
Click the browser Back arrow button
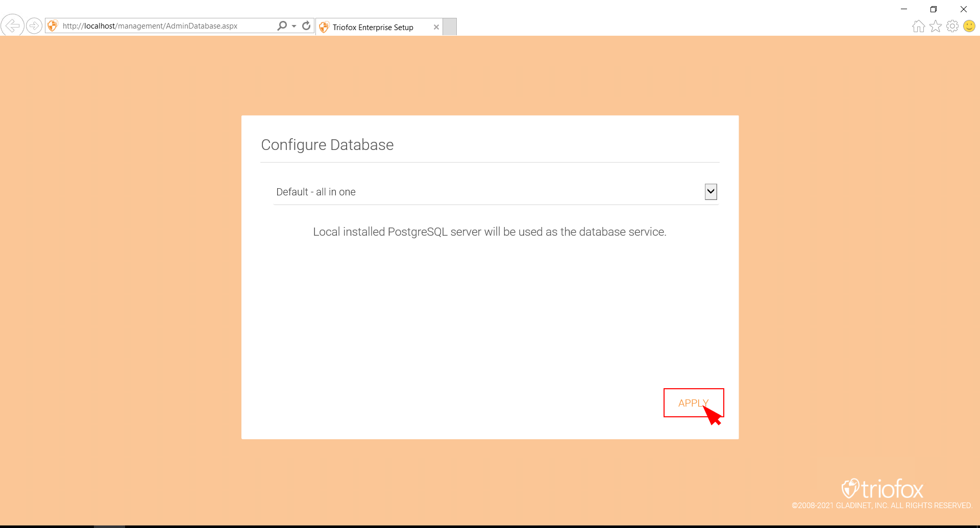13,25
